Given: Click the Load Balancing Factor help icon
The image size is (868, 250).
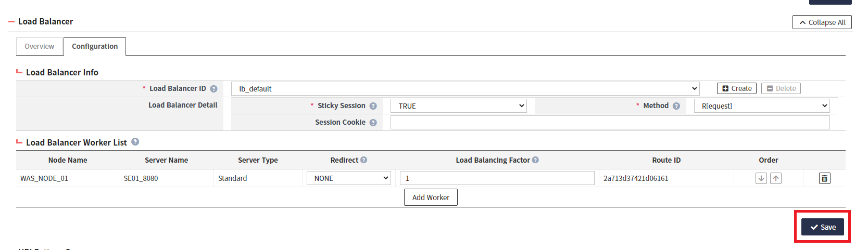Looking at the screenshot, I should pyautogui.click(x=535, y=160).
